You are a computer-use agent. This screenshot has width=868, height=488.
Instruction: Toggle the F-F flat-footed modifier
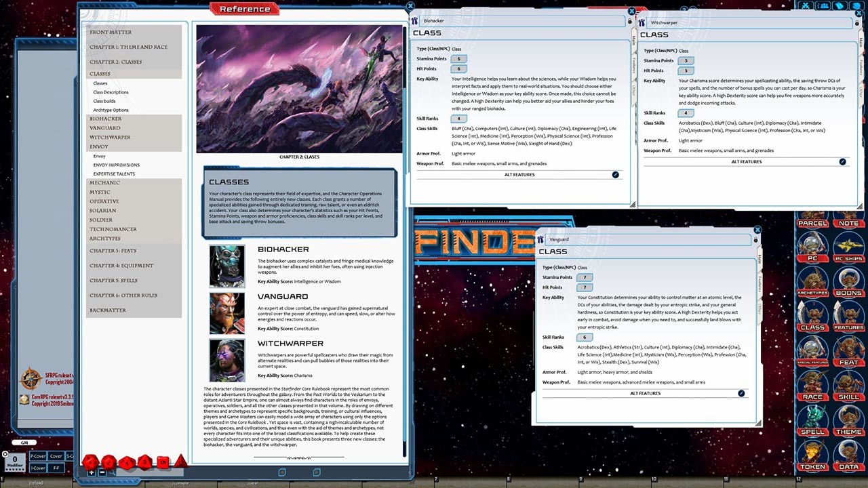coord(56,468)
